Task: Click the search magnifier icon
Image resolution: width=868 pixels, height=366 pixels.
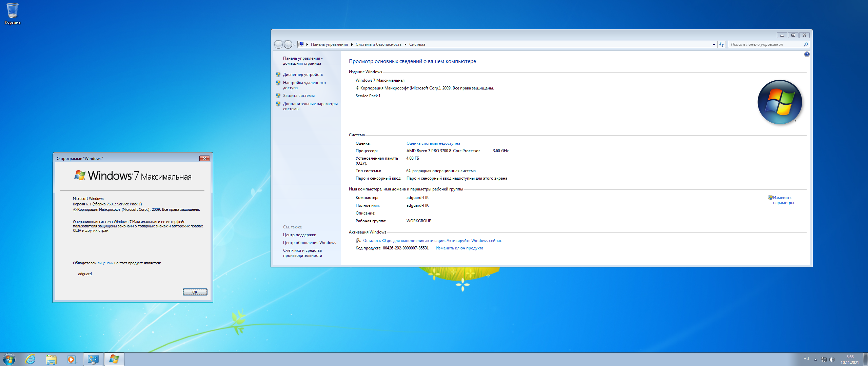Action: coord(806,44)
